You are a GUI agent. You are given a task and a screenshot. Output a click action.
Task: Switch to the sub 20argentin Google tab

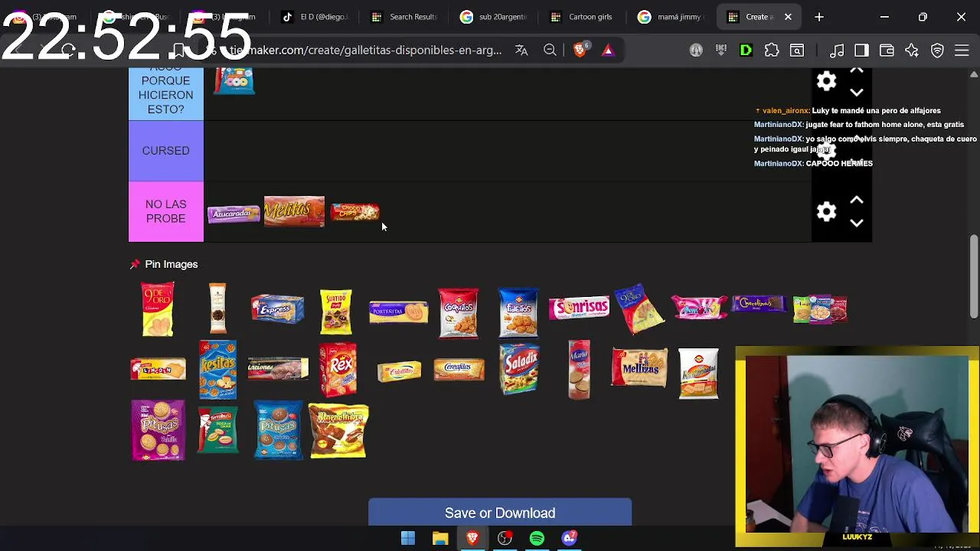click(x=495, y=17)
